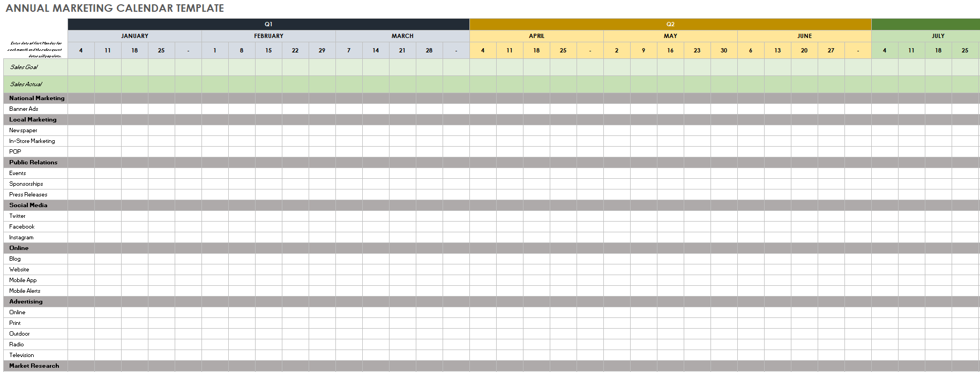Click the Facebook row label
This screenshot has width=980, height=372.
tap(22, 226)
